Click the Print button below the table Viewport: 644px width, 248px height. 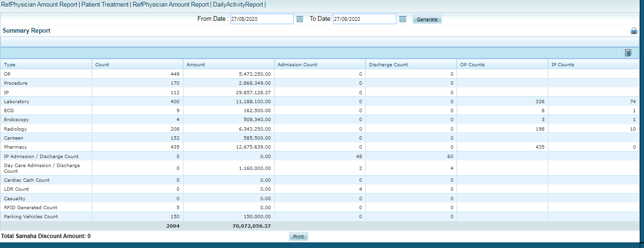pyautogui.click(x=298, y=237)
